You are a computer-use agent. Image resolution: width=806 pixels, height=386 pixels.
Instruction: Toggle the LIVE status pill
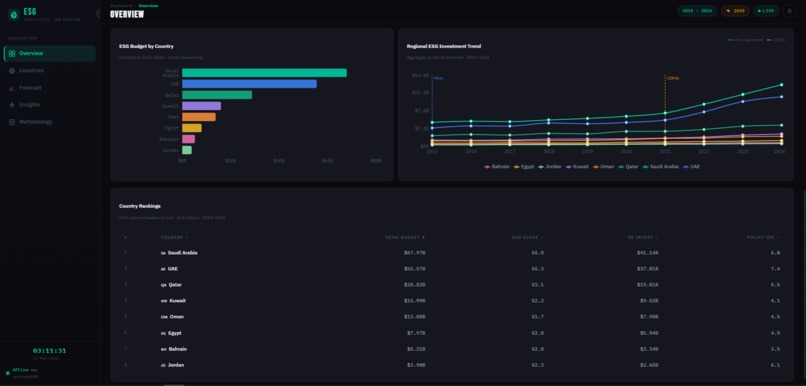coord(766,11)
